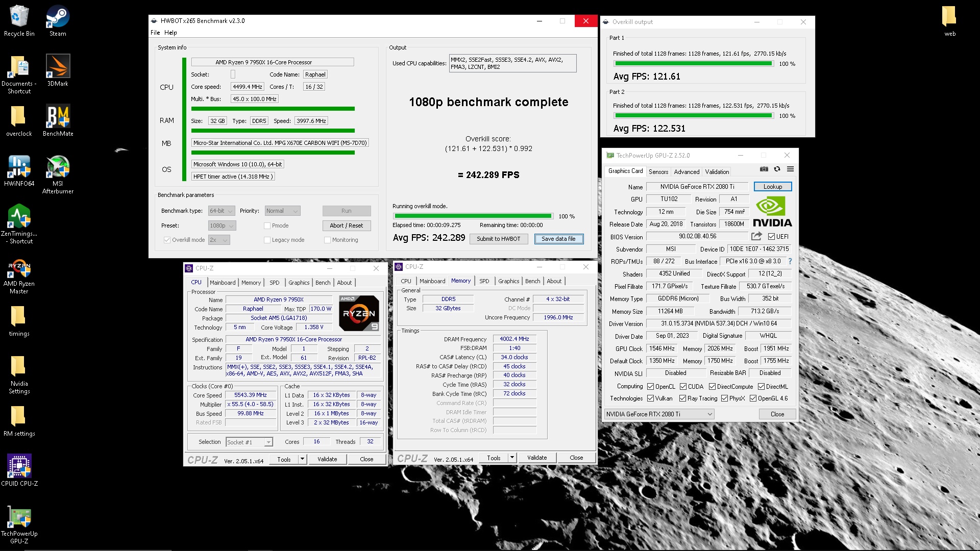This screenshot has width=980, height=551.
Task: Toggle the Overkill mode checkbox
Action: coord(167,240)
